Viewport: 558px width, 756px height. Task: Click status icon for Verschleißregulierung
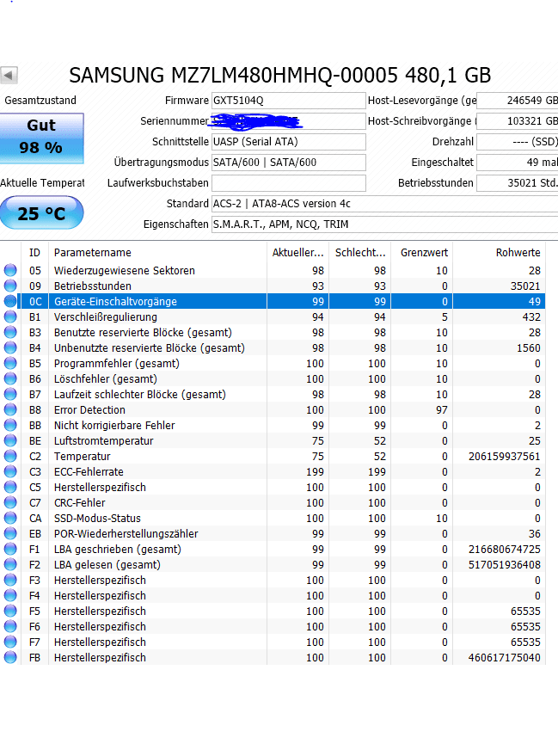point(10,317)
